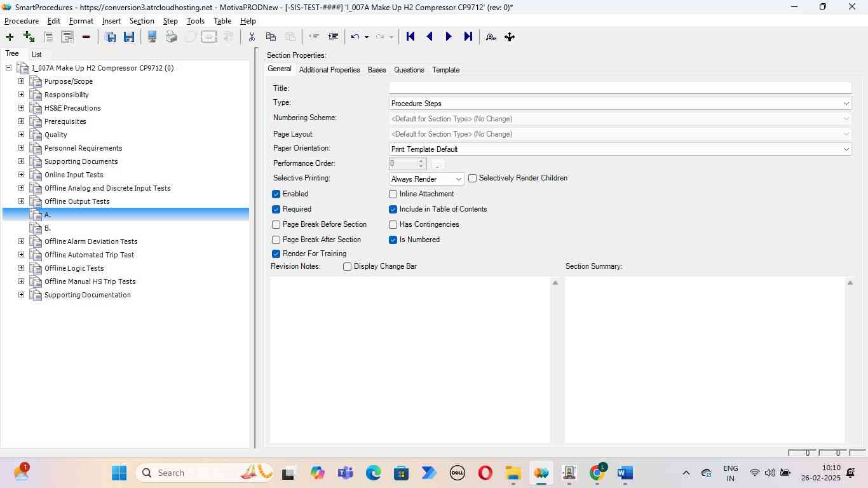Click the scissors cut icon
The height and width of the screenshot is (488, 868).
pyautogui.click(x=252, y=37)
